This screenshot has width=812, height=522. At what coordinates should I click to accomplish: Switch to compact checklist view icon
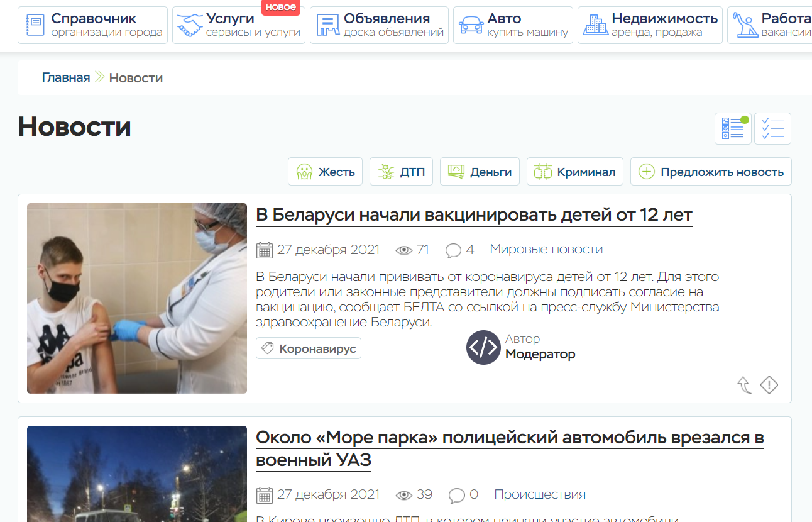click(772, 129)
